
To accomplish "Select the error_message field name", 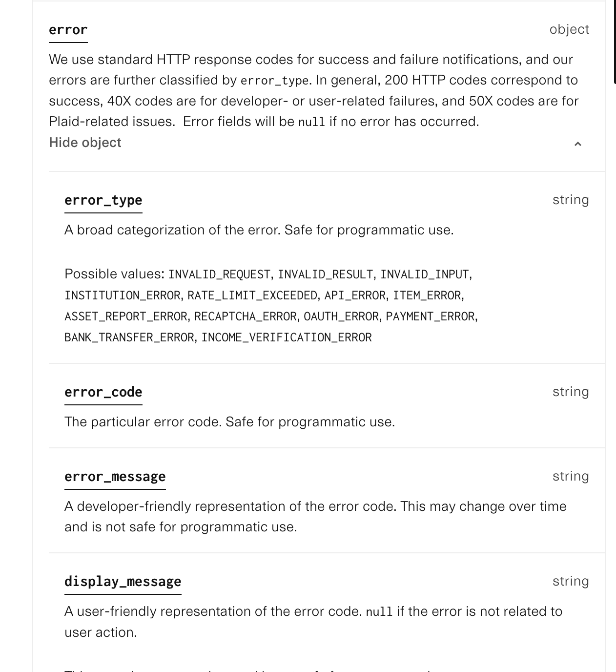I will click(x=114, y=476).
